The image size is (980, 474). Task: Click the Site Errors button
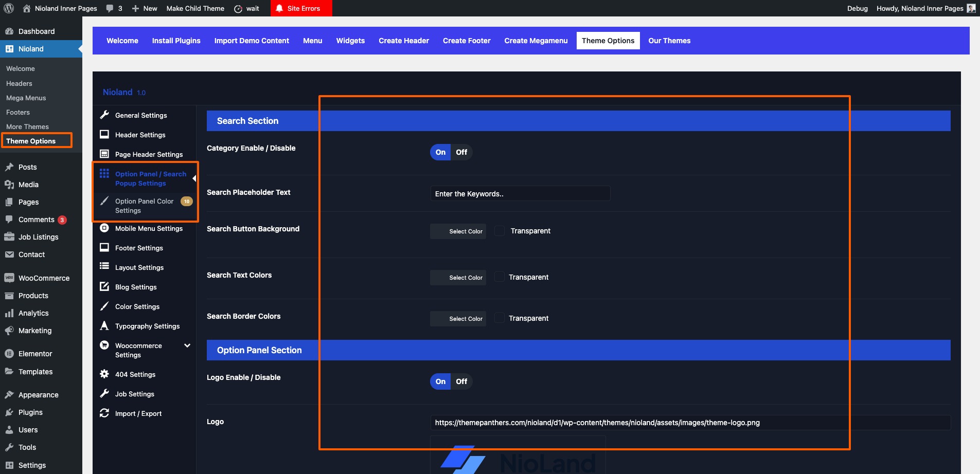click(x=301, y=8)
